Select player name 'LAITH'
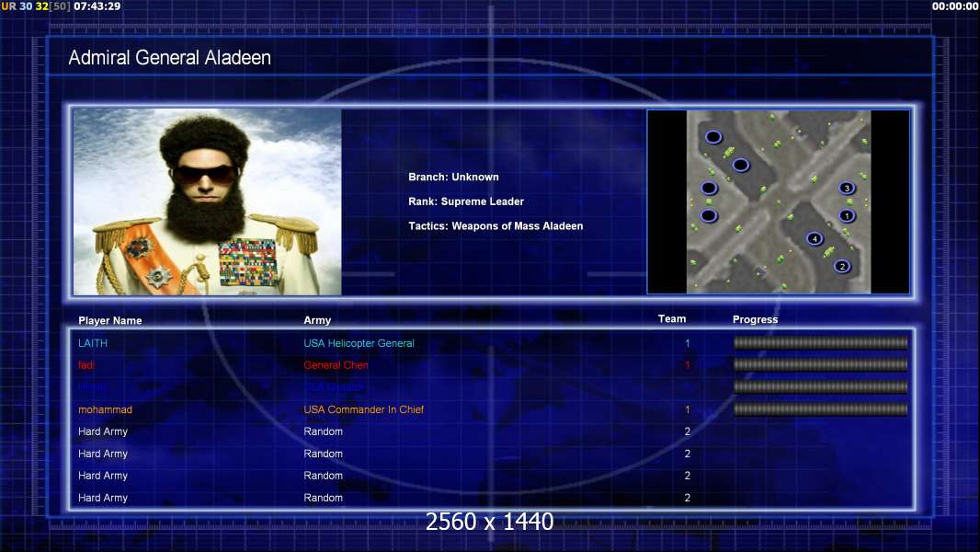 (93, 343)
